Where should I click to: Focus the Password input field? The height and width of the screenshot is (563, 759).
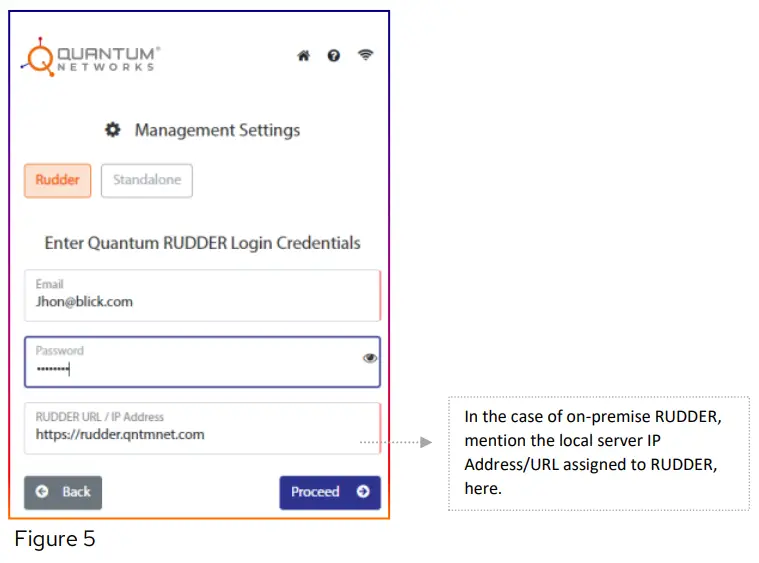click(202, 362)
